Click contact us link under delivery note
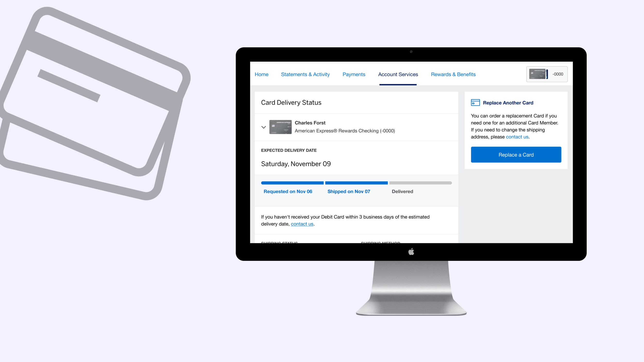 302,224
